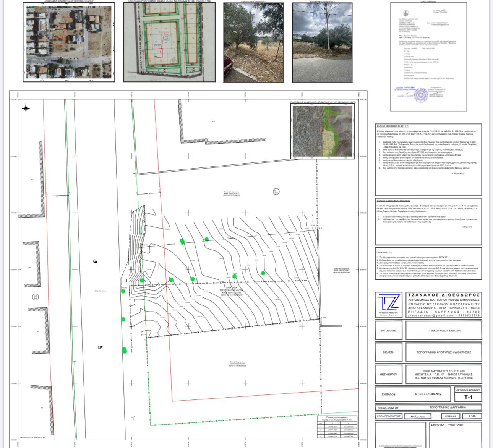The height and width of the screenshot is (448, 493).
Task: Click the T-1 drawing number
Action: pos(468,397)
